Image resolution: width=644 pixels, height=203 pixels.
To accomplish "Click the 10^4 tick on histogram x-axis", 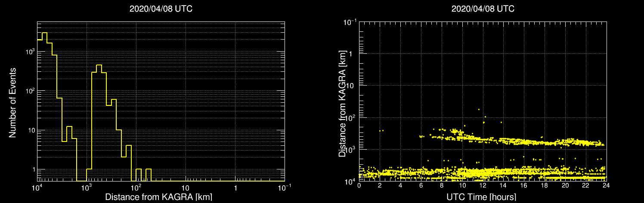I will tap(37, 188).
